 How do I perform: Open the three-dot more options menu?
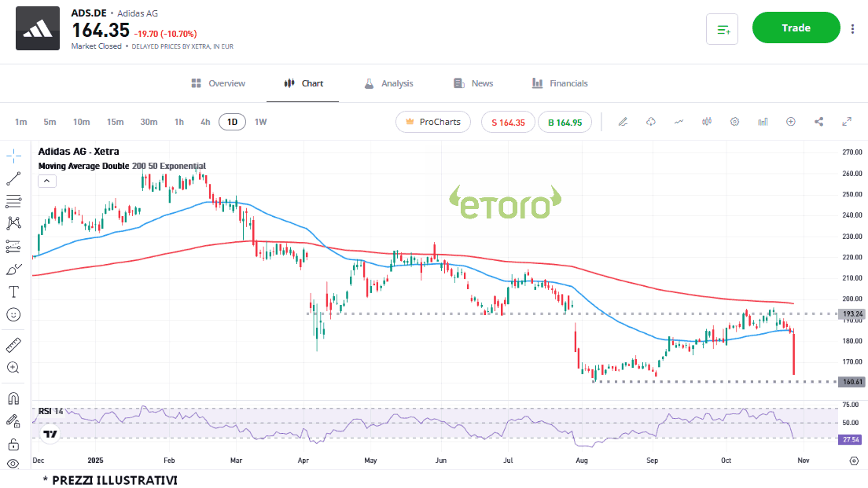(853, 28)
